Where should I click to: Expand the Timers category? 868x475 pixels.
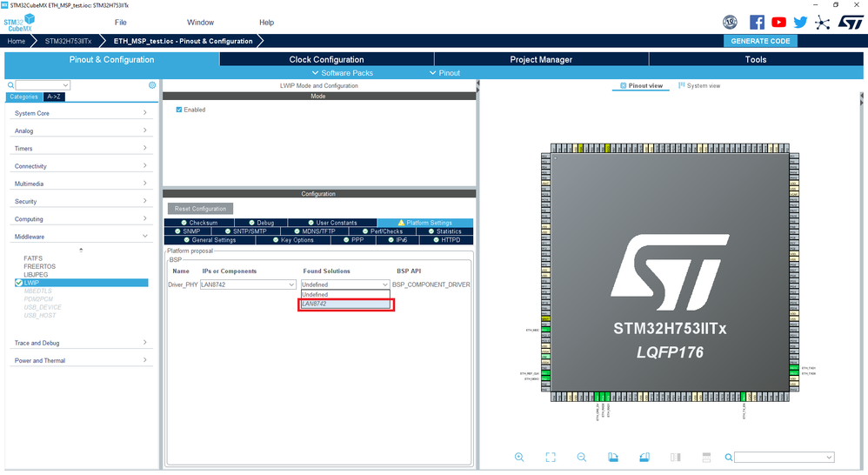click(x=81, y=149)
